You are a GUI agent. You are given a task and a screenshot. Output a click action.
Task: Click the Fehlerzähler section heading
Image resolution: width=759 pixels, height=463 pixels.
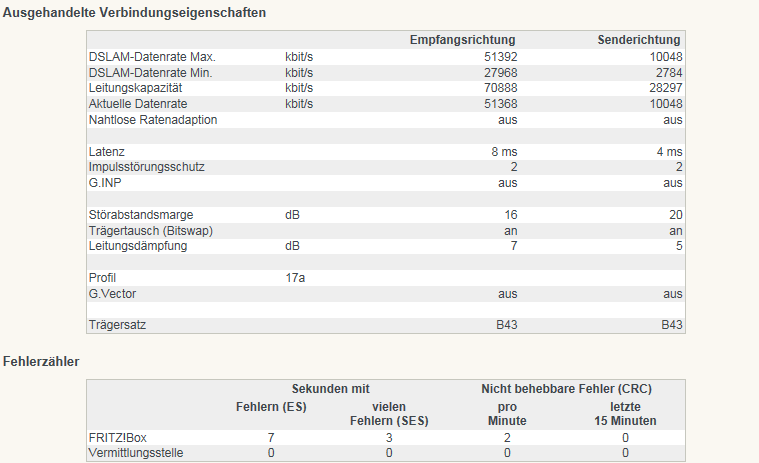41,361
